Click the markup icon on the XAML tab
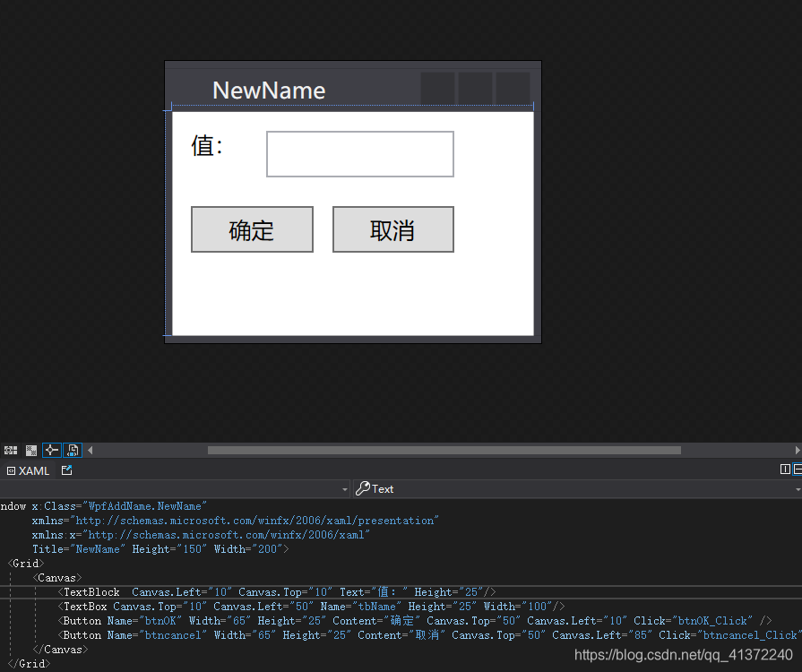The width and height of the screenshot is (802, 672). [x=11, y=470]
